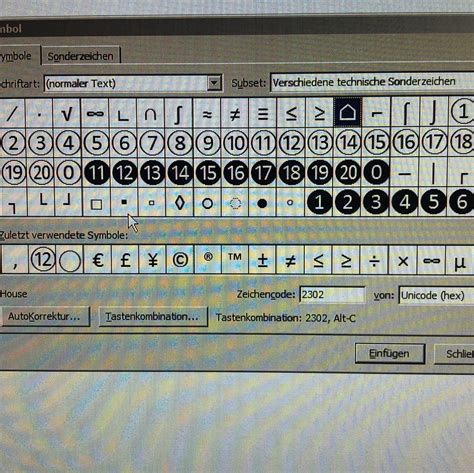
Task: Pick the intersection symbol ∩
Action: 151,114
